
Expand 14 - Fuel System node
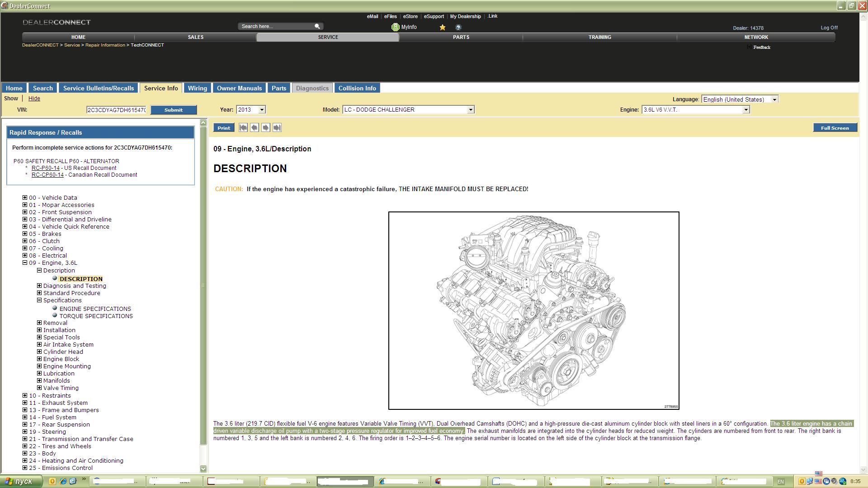[x=25, y=417]
